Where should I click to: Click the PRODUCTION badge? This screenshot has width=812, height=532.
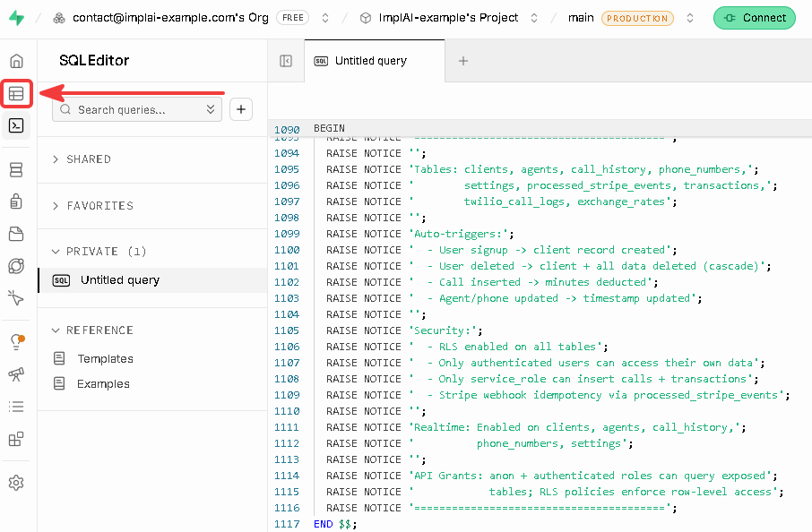pyautogui.click(x=637, y=18)
